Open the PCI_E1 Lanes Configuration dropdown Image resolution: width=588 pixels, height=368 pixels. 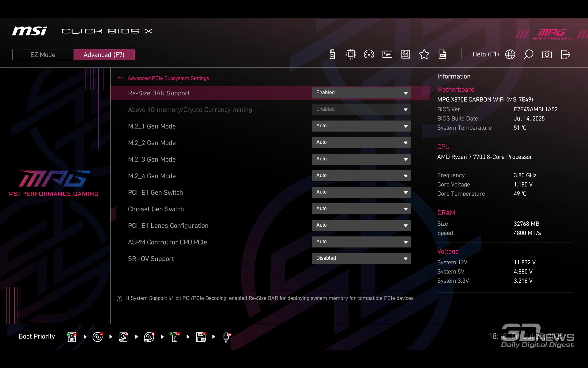[x=361, y=225]
